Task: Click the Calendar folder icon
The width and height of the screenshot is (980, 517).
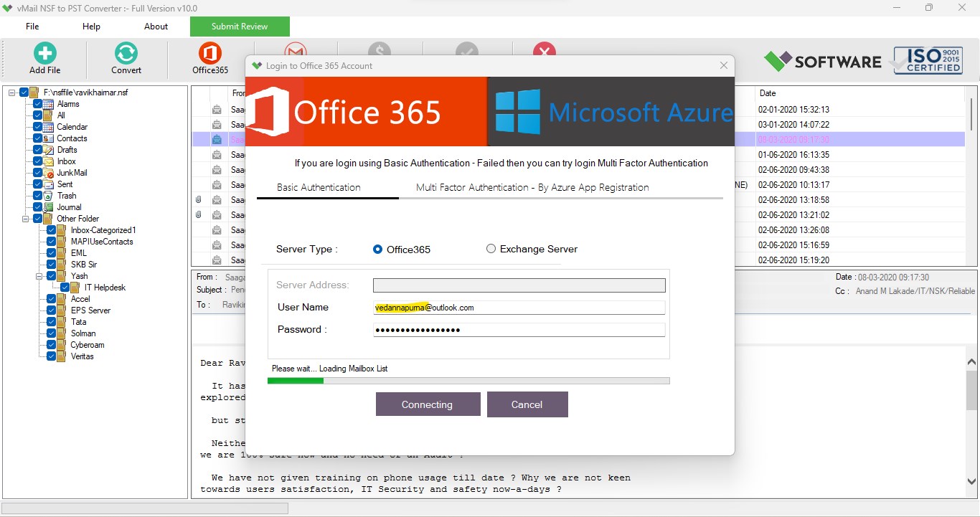Action: click(x=48, y=127)
